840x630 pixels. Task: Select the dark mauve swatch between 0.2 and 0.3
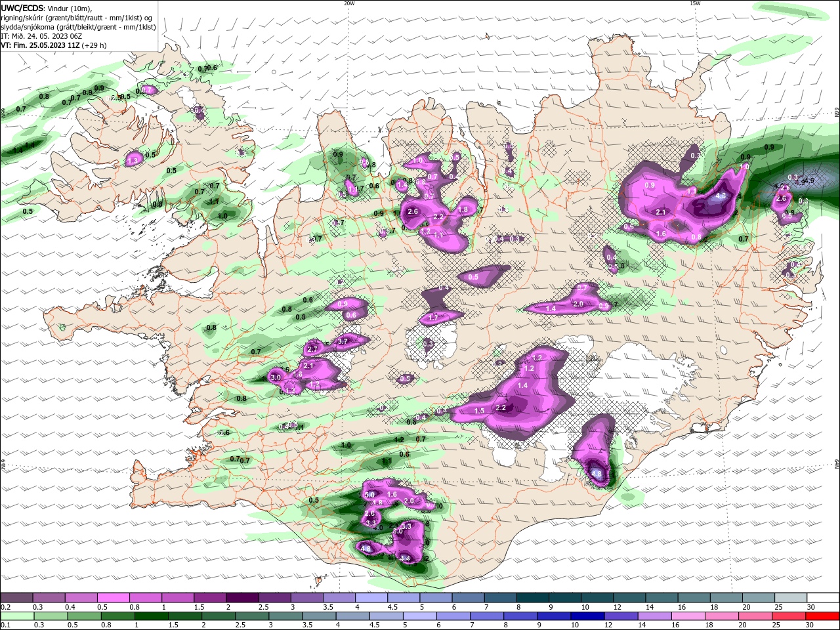17,598
